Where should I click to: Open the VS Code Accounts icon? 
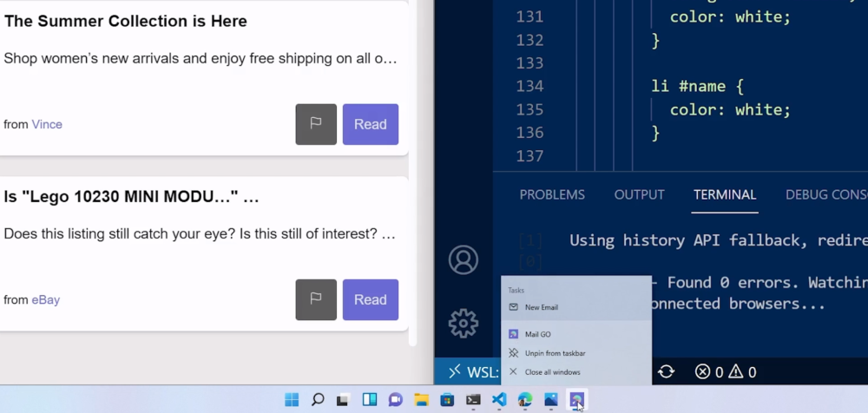pyautogui.click(x=464, y=259)
